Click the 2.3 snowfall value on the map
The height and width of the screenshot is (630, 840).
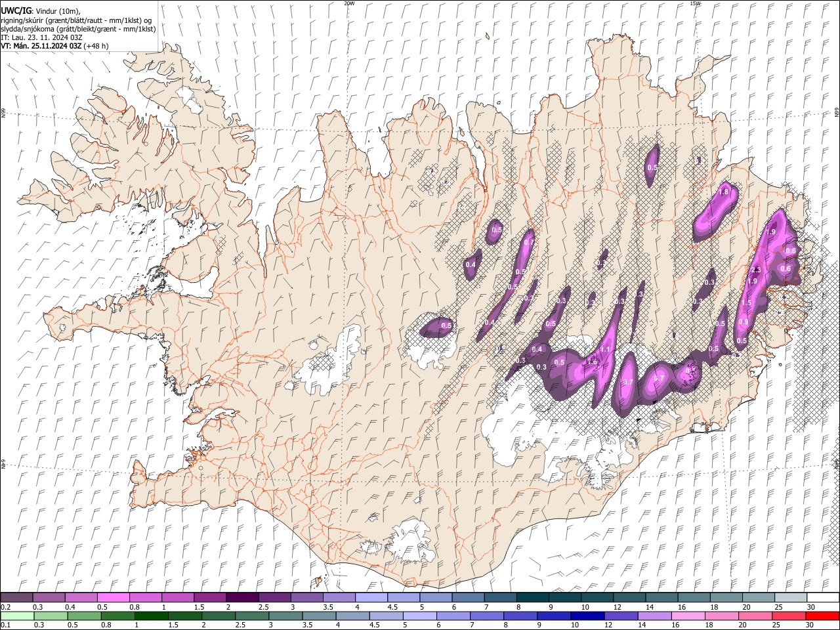pos(756,270)
